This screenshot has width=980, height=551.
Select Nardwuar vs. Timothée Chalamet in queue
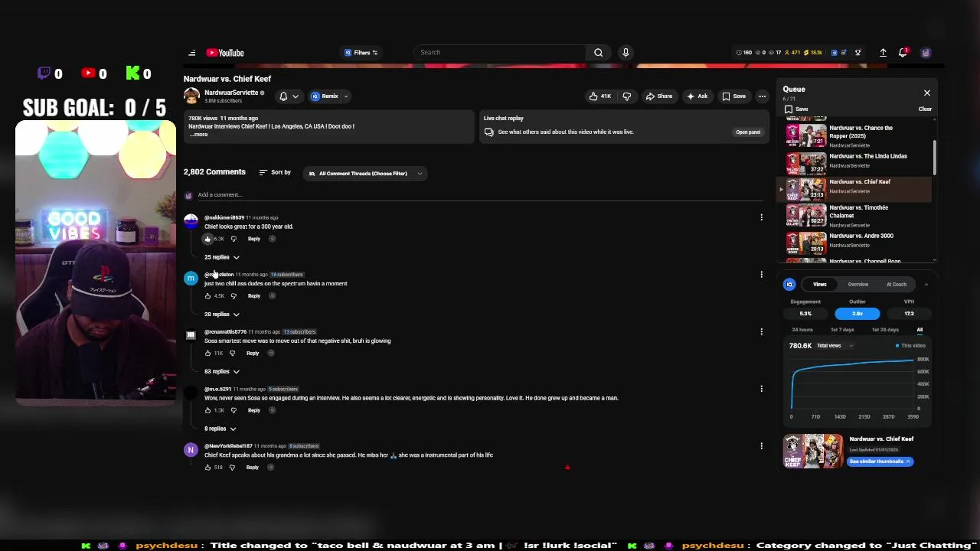(x=855, y=216)
